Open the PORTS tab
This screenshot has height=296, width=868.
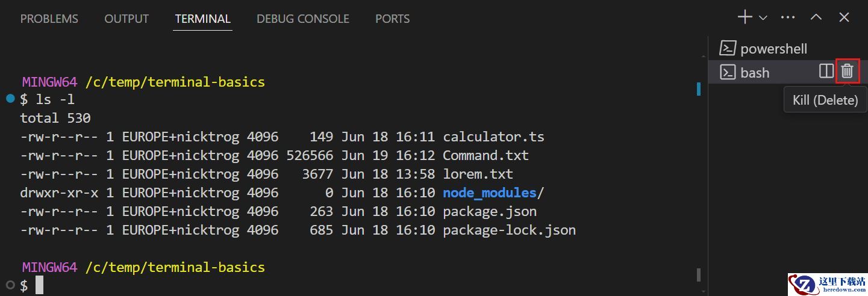click(393, 19)
